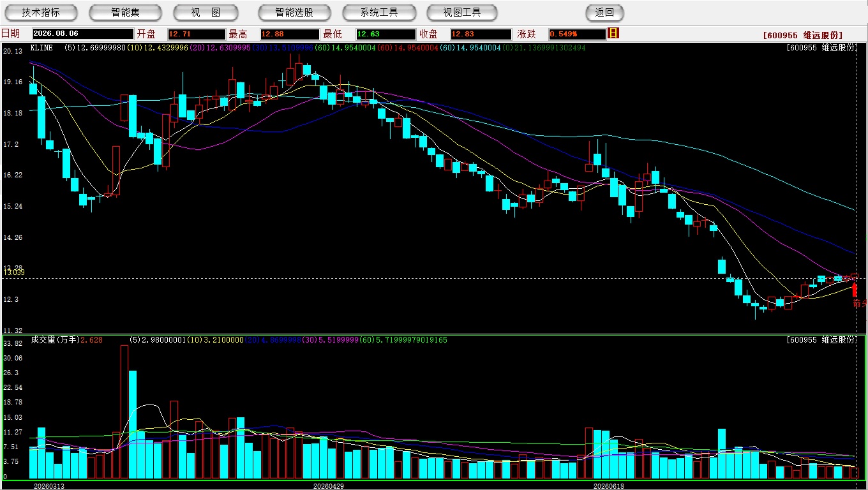Click the 20.13 price axis label

(13, 51)
